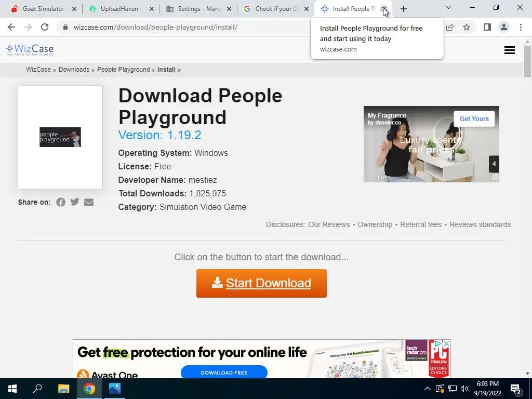Open People Playground breadcrumb link
The width and height of the screenshot is (532, 399).
tap(124, 70)
